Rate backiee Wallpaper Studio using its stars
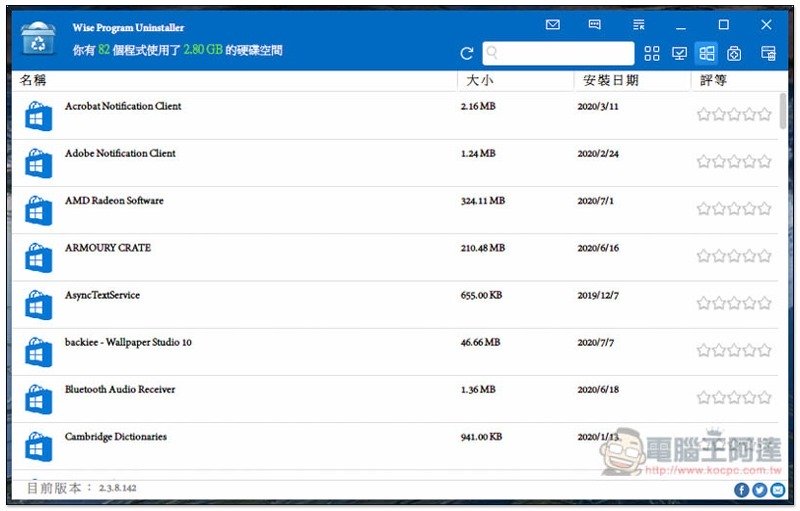This screenshot has height=511, width=800. pyautogui.click(x=734, y=350)
